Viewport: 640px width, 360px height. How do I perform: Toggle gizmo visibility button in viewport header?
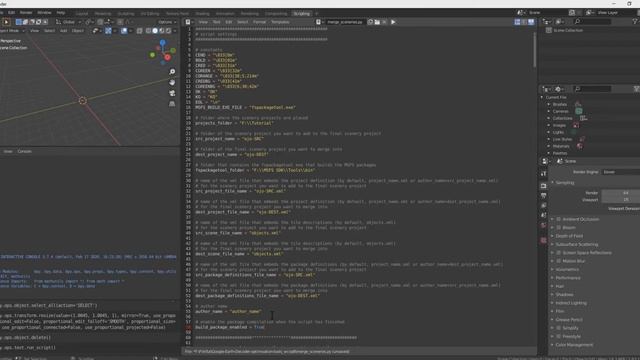pos(108,31)
